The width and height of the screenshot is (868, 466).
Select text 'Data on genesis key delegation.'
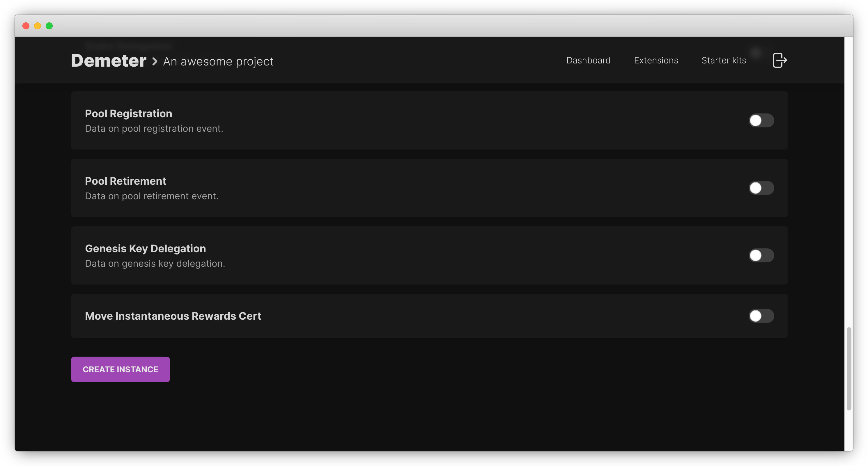(x=155, y=263)
